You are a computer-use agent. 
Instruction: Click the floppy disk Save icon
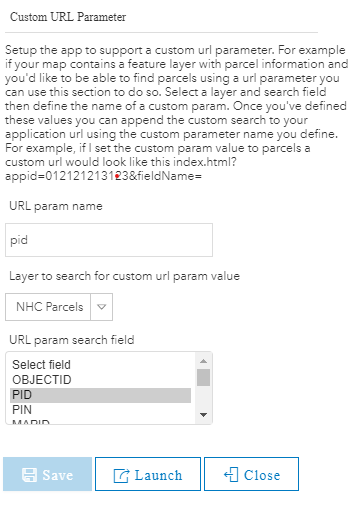[29, 475]
